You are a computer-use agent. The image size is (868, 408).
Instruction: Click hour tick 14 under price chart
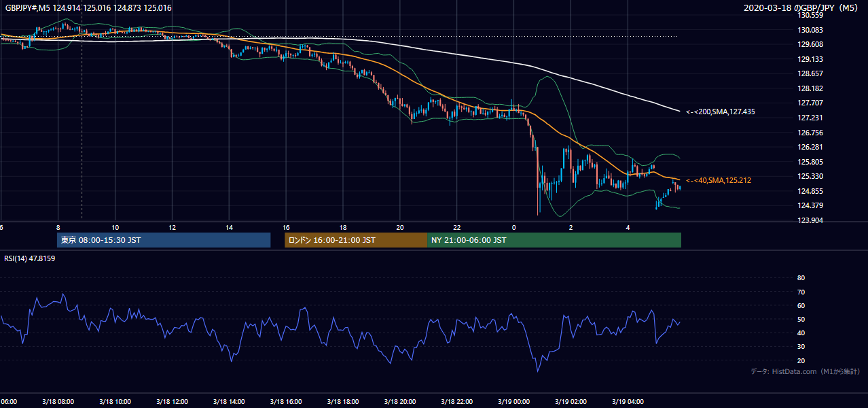point(230,227)
